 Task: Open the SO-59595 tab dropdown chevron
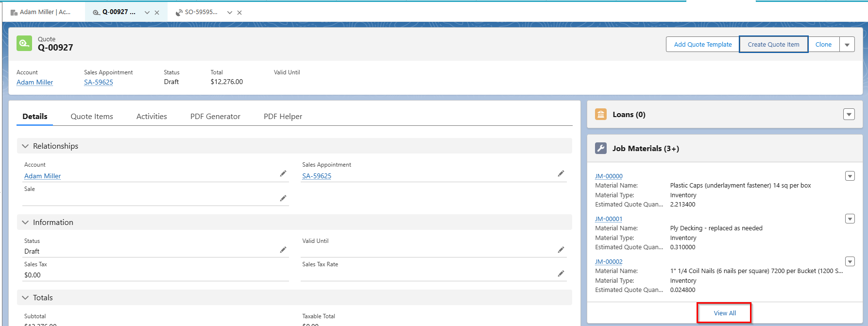pyautogui.click(x=230, y=13)
